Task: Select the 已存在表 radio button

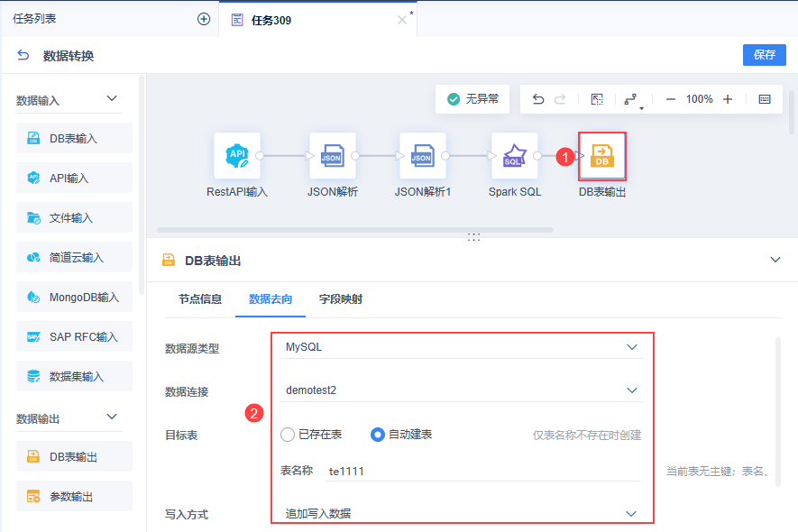Action: click(288, 435)
